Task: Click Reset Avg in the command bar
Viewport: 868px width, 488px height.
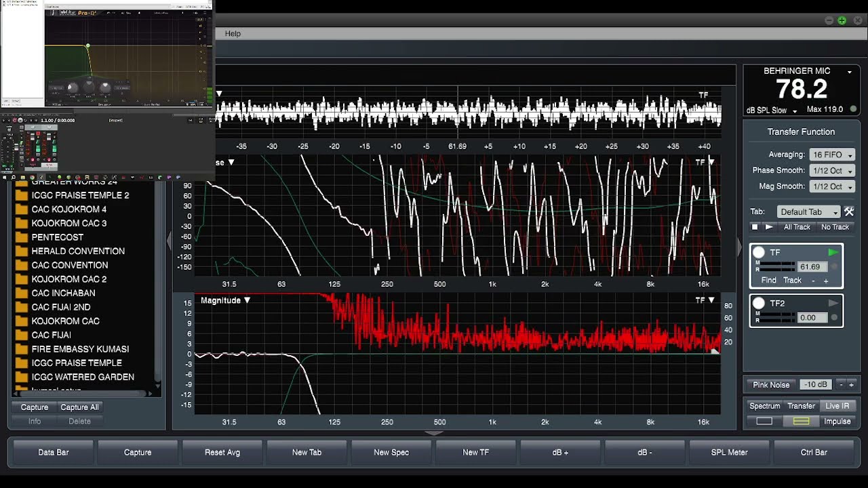Action: click(222, 452)
